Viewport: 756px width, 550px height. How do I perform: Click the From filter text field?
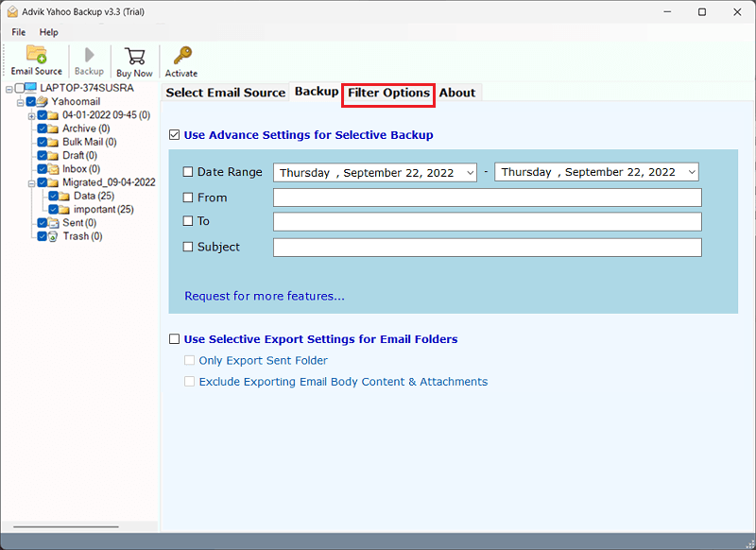[x=487, y=198]
